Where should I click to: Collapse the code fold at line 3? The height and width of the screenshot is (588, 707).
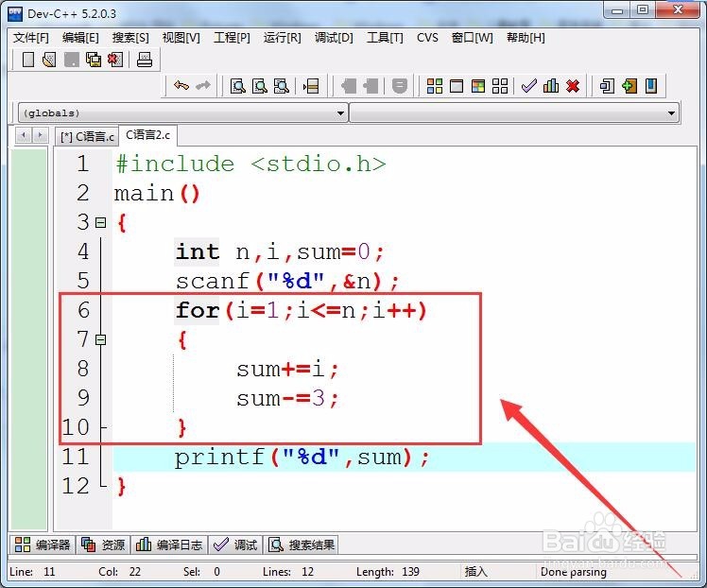pos(100,223)
